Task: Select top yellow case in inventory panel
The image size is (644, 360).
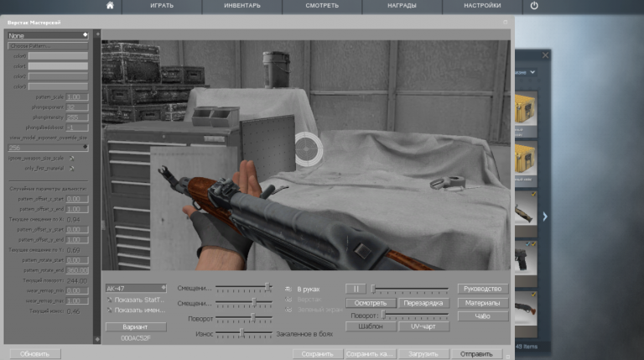Action: coord(526,114)
